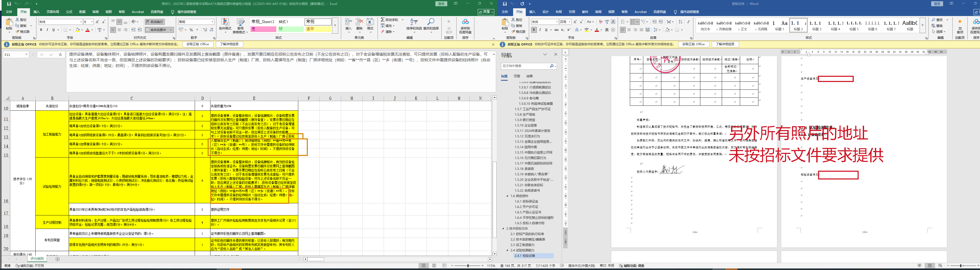Expand the Word styles gallery
Viewport: 980px width, 270px height.
pos(923,25)
